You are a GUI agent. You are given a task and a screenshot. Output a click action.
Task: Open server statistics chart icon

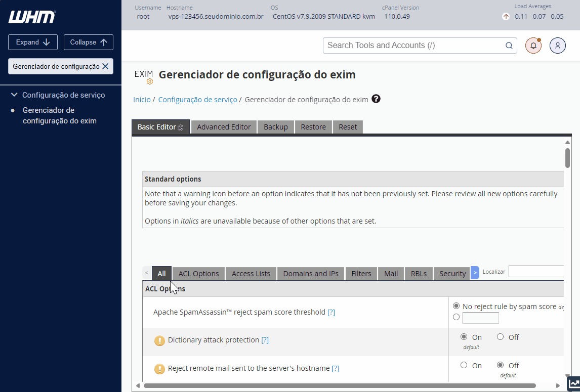(574, 383)
